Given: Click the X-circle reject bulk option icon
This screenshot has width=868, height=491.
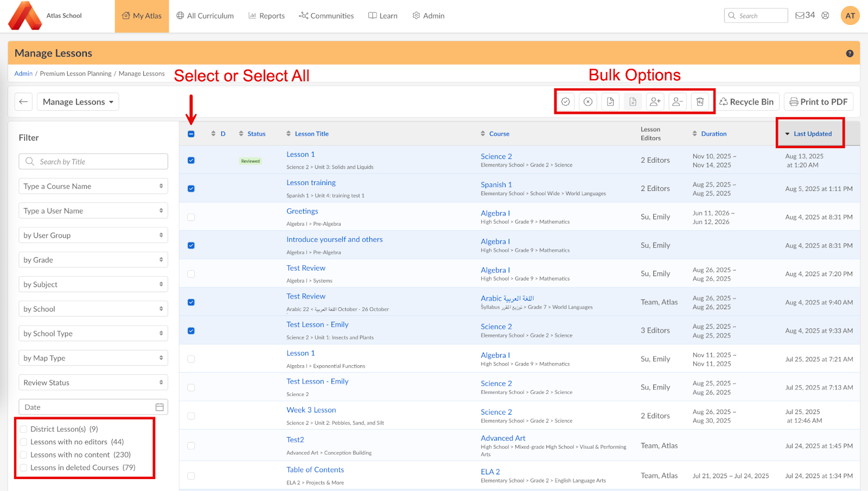Looking at the screenshot, I should [588, 102].
